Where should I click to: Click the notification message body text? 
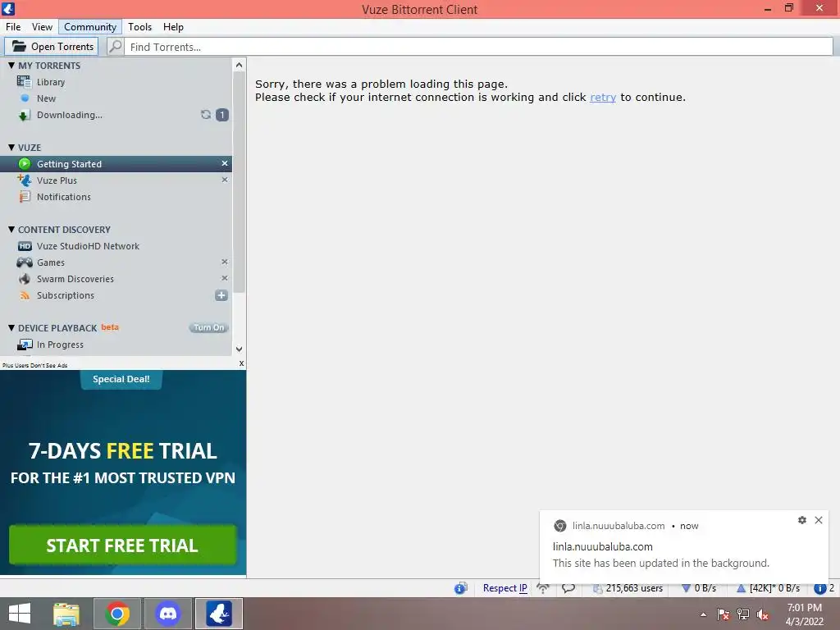coord(661,563)
